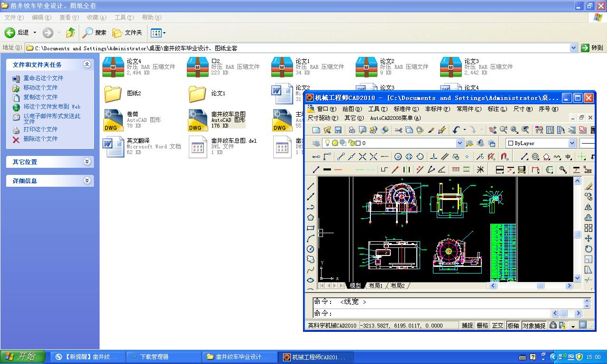Start a new drawing with the New icon

(315, 129)
